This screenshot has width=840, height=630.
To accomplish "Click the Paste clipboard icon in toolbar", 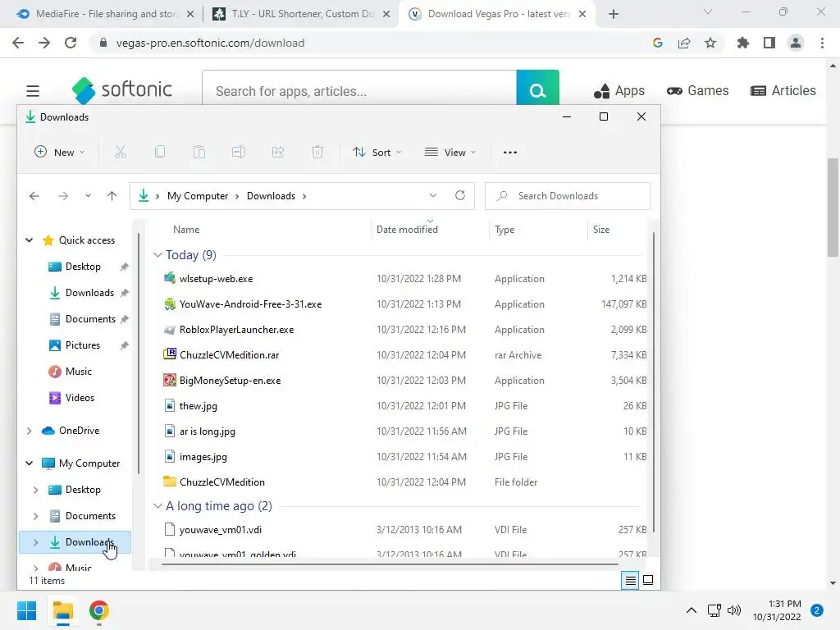I will tap(199, 152).
